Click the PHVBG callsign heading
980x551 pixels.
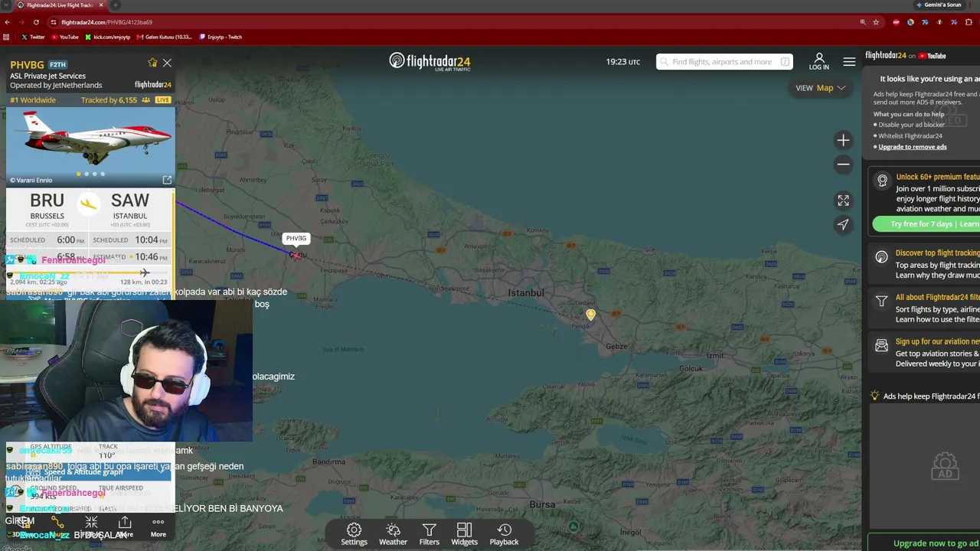coord(27,65)
